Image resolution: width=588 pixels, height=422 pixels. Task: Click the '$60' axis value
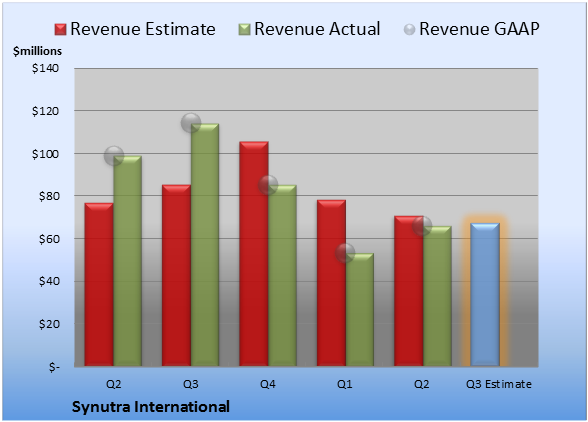49,239
